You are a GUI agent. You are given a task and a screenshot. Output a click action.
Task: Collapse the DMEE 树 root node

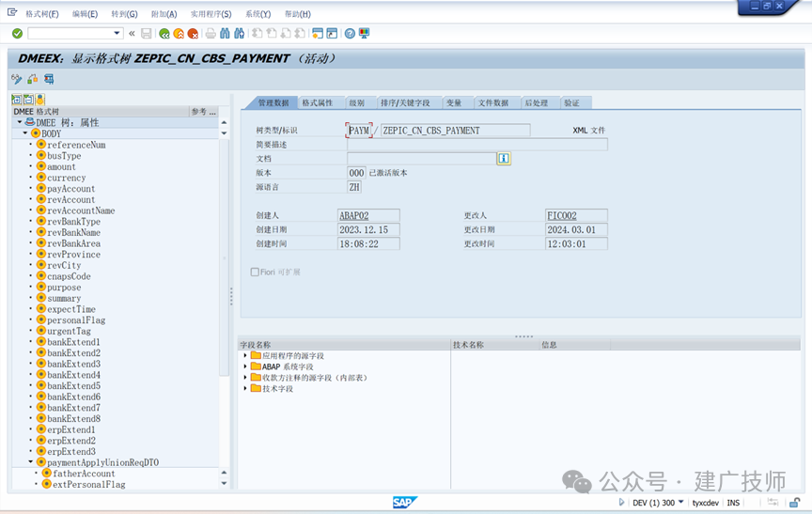tap(19, 122)
